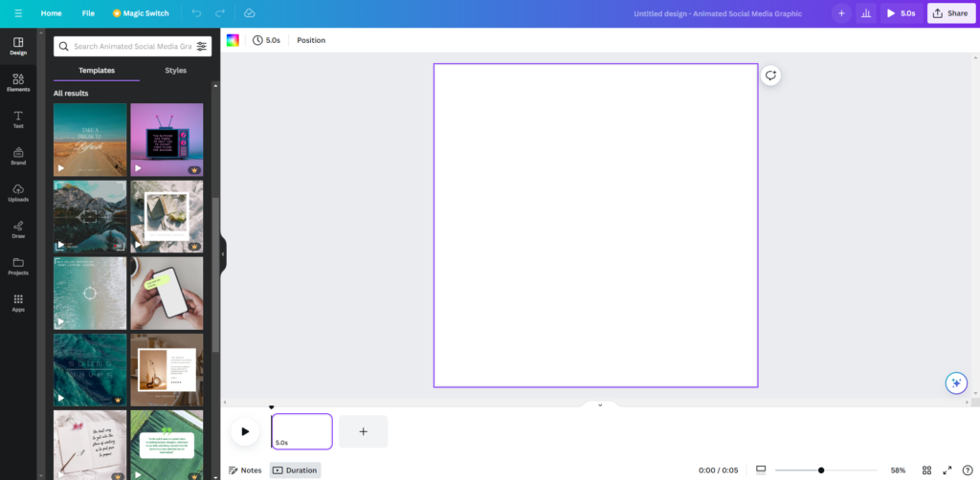The height and width of the screenshot is (480, 980).
Task: Open the Magic assistant sparkle button
Action: pos(956,383)
